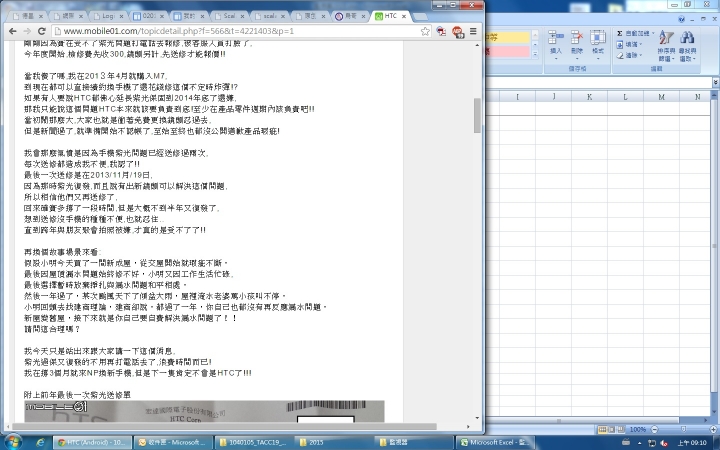Screen dimensions: 720x450
Task: Switch to the 'Logi' browser tab
Action: click(x=108, y=16)
